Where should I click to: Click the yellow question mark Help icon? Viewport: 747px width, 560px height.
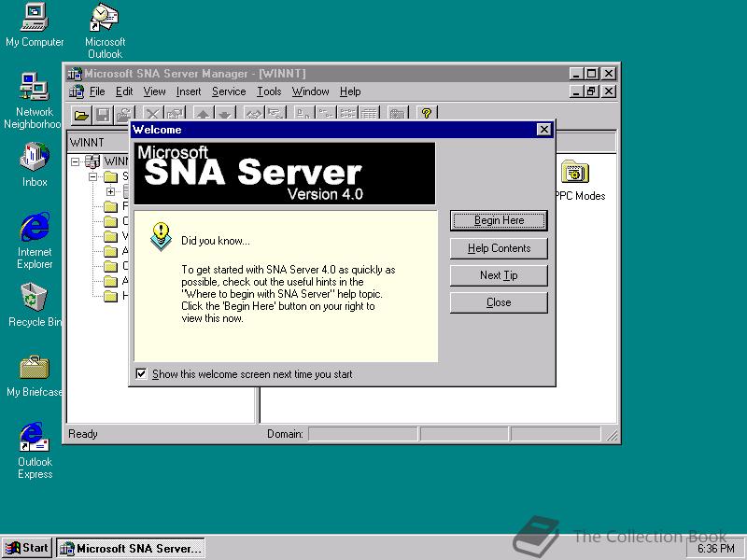click(x=427, y=113)
